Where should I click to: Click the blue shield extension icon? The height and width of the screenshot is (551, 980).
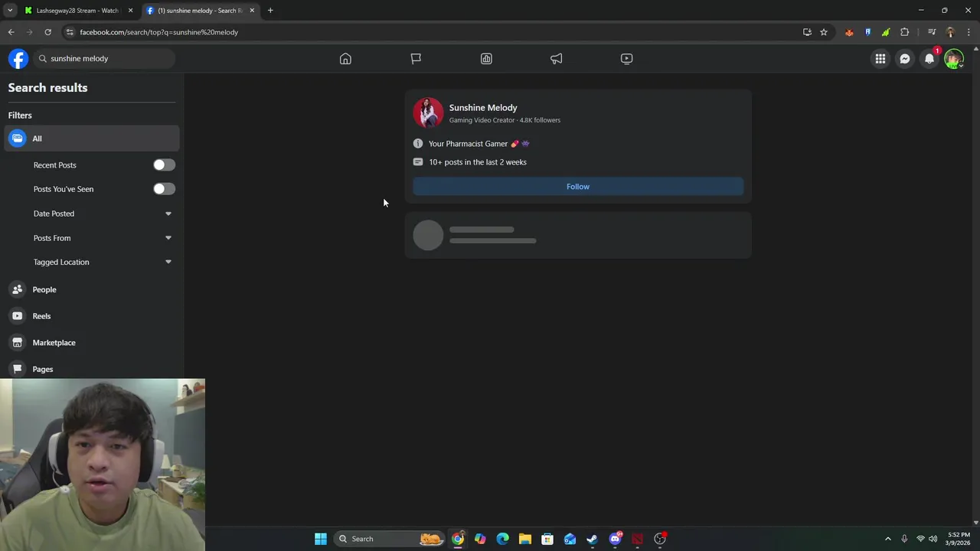(x=867, y=32)
